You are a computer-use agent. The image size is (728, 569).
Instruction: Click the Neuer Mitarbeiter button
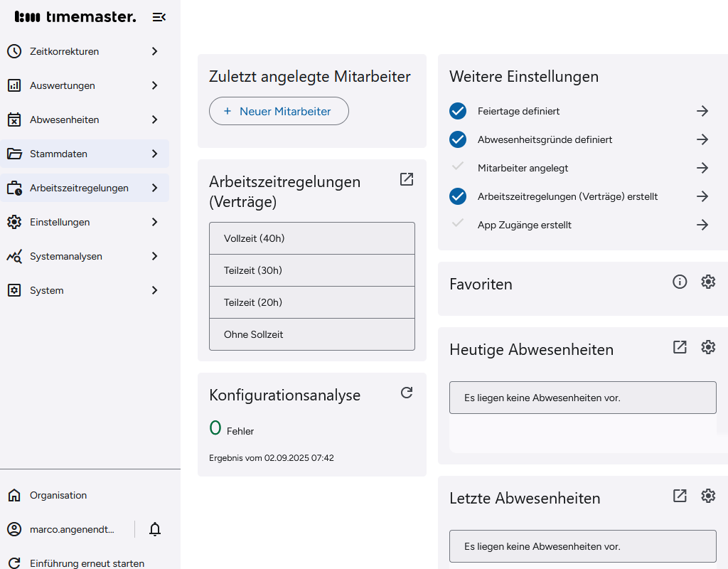[x=279, y=111]
